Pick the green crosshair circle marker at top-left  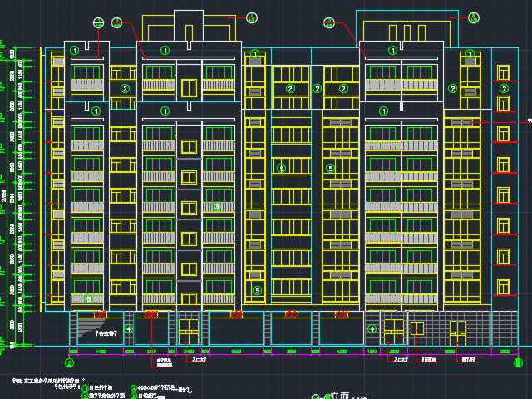coord(99,23)
